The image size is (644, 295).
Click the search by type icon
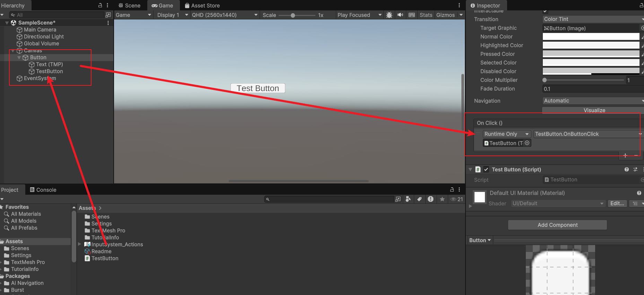[x=408, y=199]
